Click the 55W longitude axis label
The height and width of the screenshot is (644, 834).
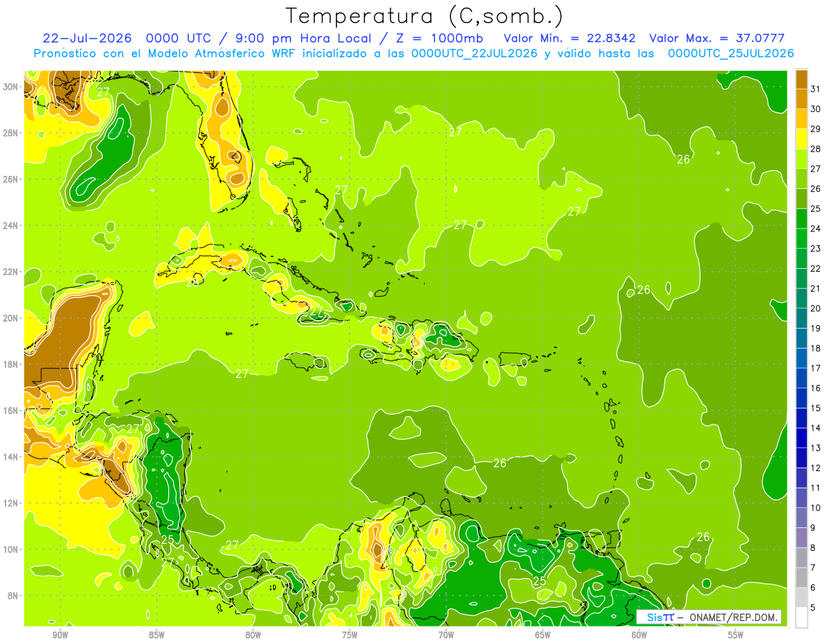736,635
